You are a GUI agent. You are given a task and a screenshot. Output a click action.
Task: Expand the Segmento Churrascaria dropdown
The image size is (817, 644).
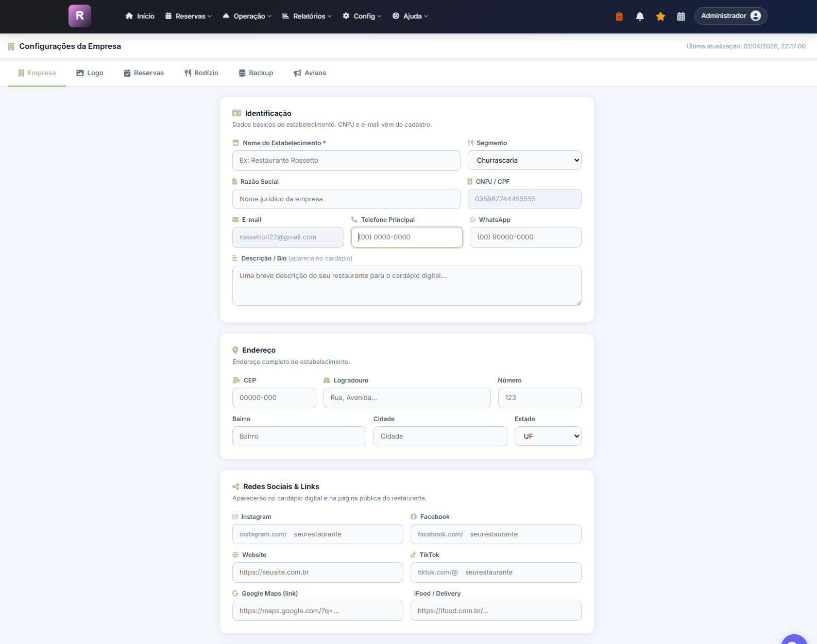pyautogui.click(x=524, y=160)
